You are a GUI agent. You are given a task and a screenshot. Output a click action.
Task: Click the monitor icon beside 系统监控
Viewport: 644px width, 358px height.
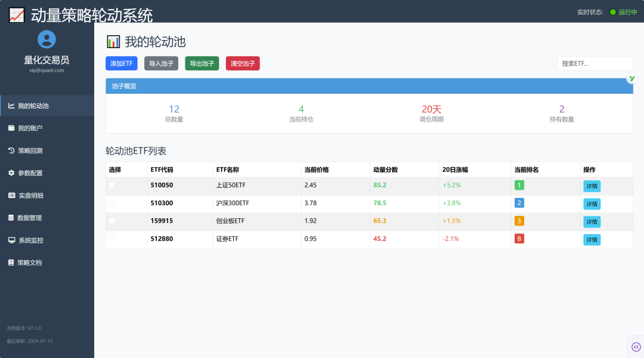[x=11, y=240]
